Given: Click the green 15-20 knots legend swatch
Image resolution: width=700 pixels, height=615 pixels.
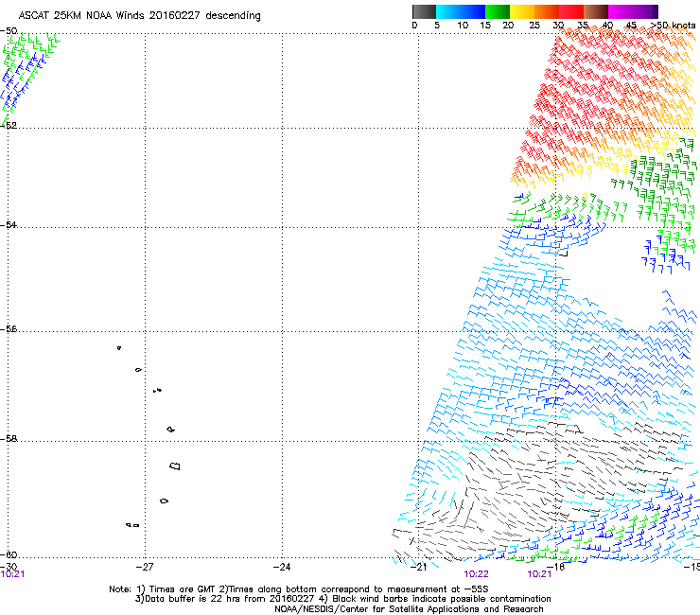Looking at the screenshot, I should (498, 11).
